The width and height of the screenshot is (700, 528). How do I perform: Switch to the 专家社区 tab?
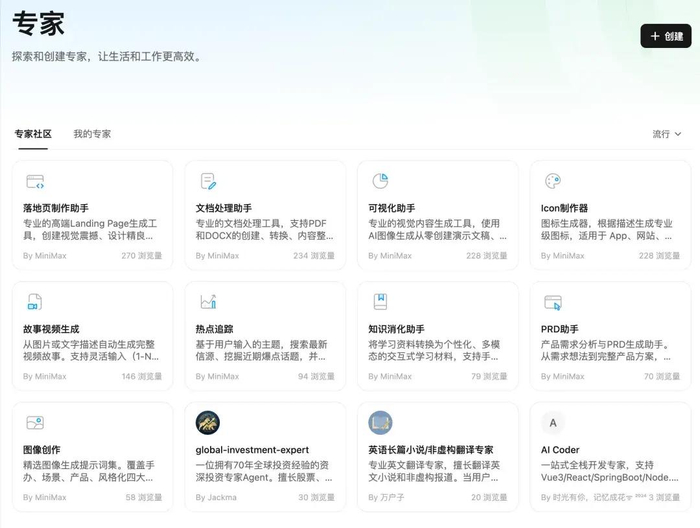coord(33,134)
